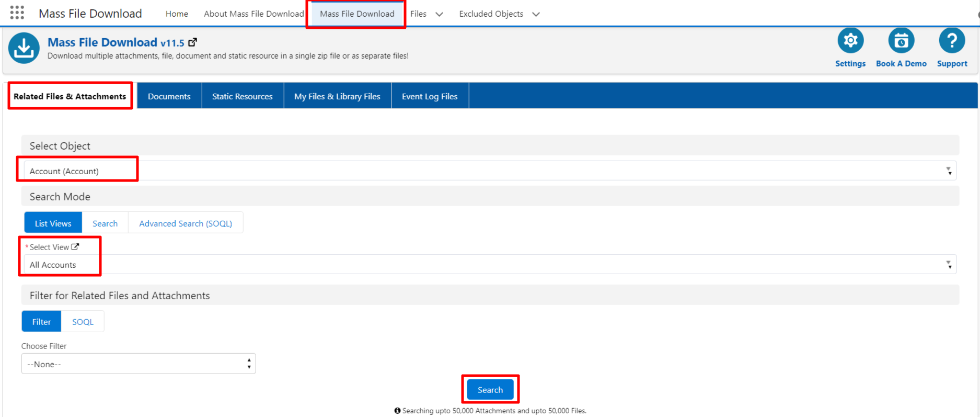Click the Support question mark icon
The height and width of the screenshot is (417, 980).
tap(952, 40)
